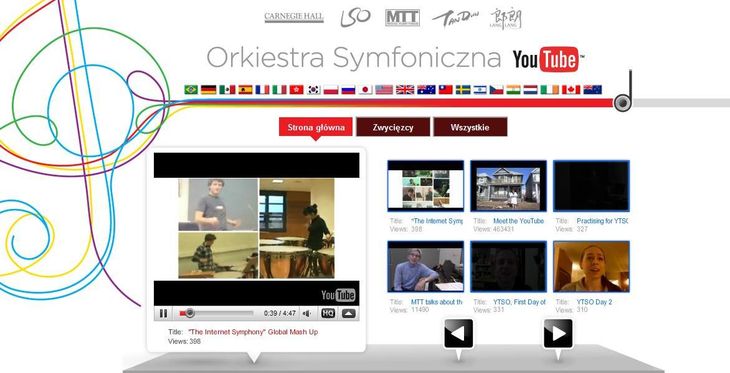Screen dimensions: 730x373
Task: Play the 'YTSO Day 2' thumbnail
Action: pyautogui.click(x=591, y=266)
